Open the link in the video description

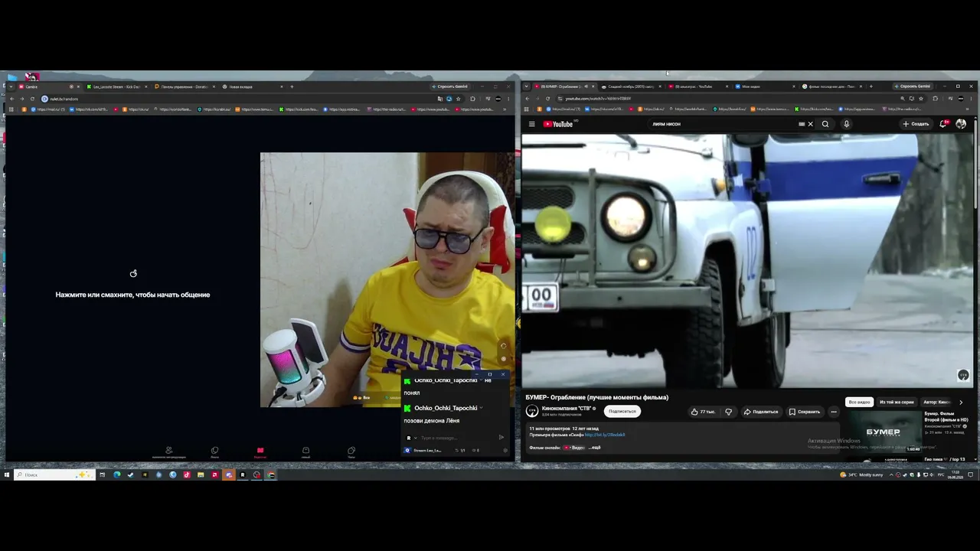(605, 435)
